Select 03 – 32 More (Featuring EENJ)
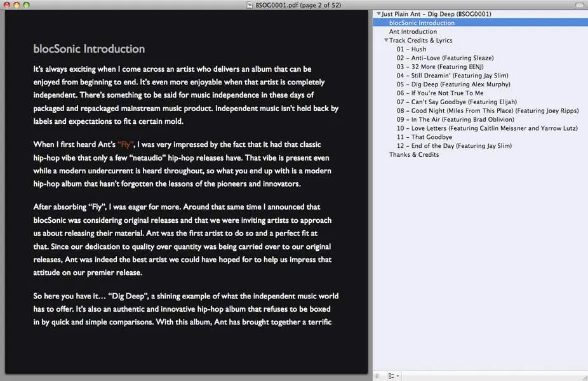Screen dimensions: 588x381 tap(440, 67)
